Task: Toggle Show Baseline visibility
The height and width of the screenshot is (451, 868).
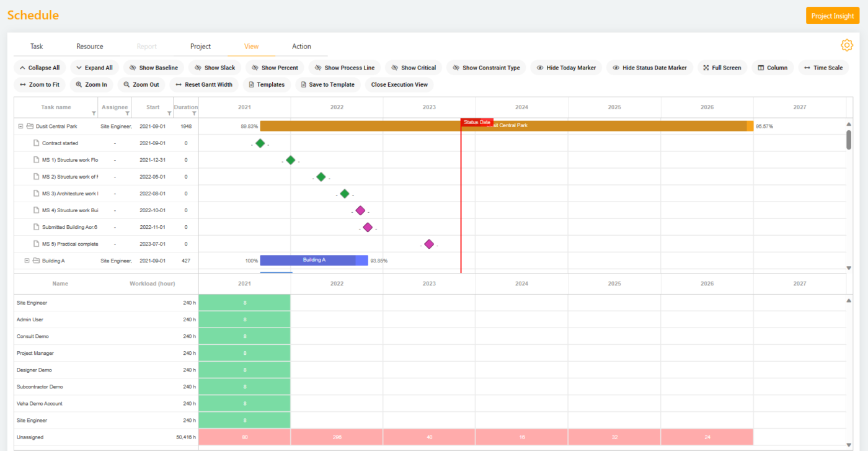Action: click(x=153, y=68)
